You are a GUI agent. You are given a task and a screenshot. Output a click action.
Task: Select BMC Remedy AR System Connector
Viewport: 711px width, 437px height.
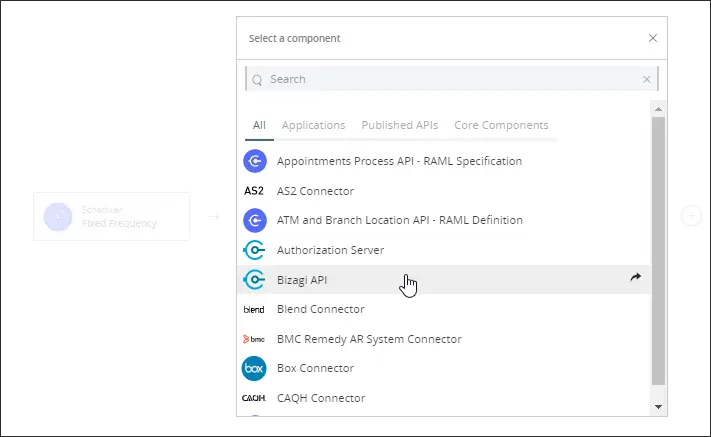[x=369, y=339]
